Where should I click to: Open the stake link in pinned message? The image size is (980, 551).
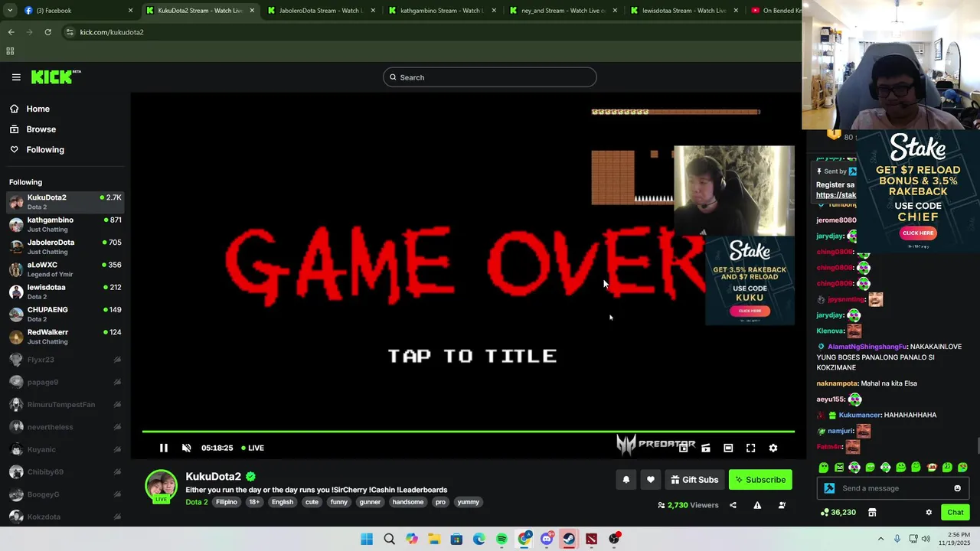click(835, 195)
